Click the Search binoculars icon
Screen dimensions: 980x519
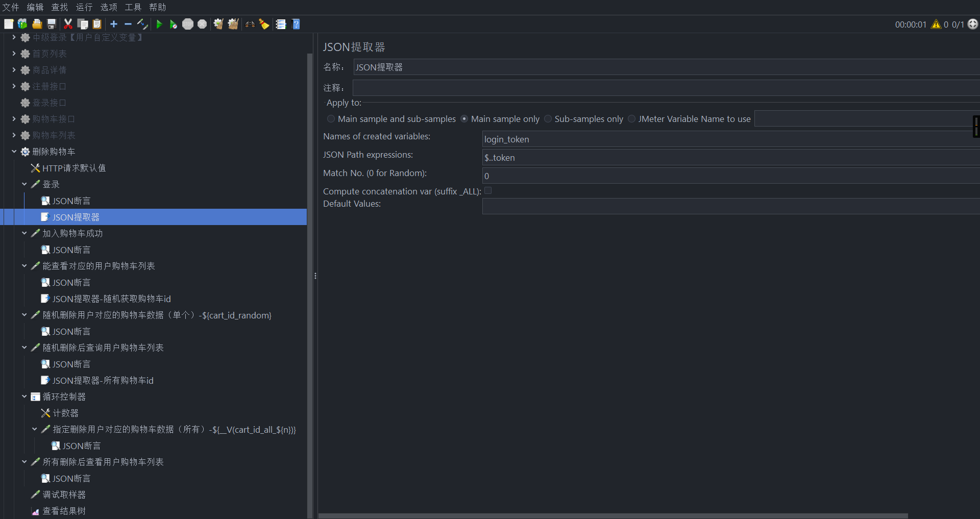point(250,24)
